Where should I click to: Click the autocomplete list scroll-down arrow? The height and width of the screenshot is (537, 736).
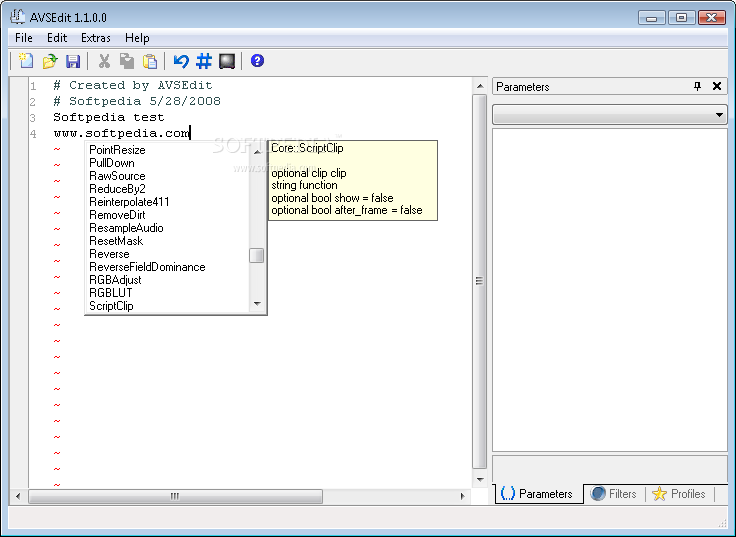coord(257,304)
